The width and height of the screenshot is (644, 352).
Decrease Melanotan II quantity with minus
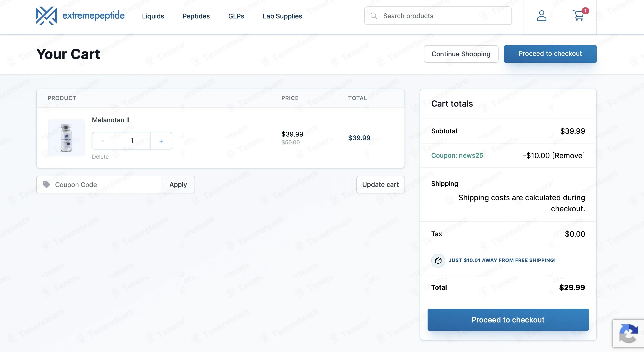click(x=103, y=141)
